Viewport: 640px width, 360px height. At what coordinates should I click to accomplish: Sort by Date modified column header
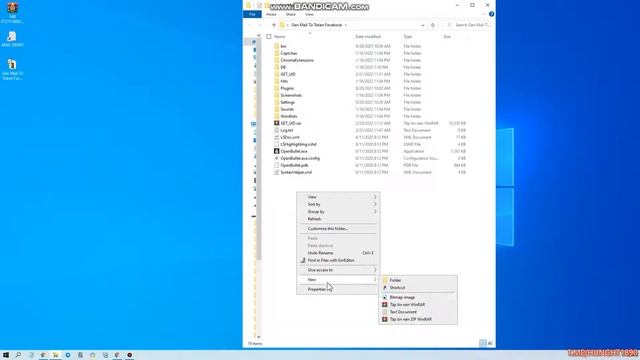[368, 37]
